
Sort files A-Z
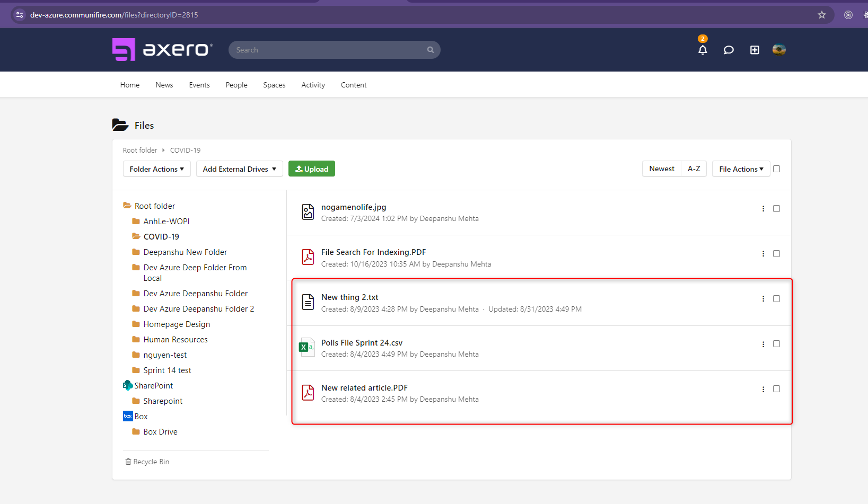click(694, 169)
